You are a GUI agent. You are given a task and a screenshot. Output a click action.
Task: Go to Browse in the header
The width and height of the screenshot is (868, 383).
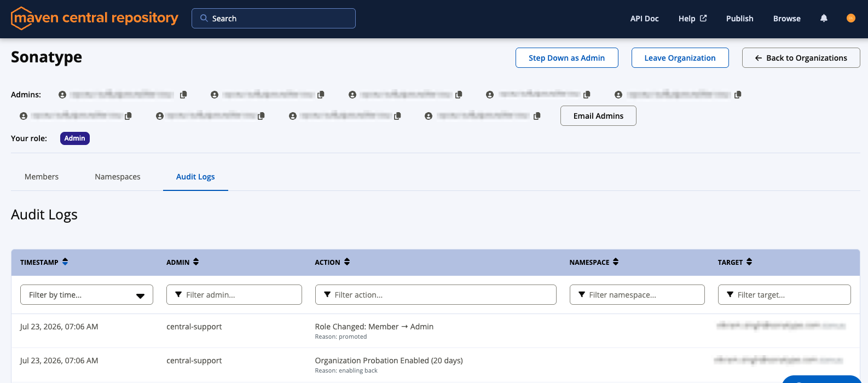click(786, 19)
